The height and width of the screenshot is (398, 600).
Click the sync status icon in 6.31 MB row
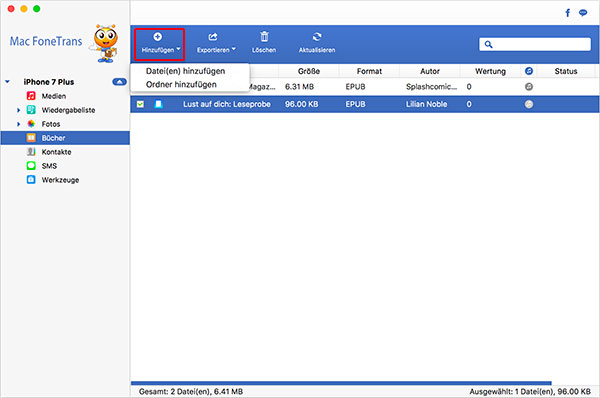click(529, 87)
